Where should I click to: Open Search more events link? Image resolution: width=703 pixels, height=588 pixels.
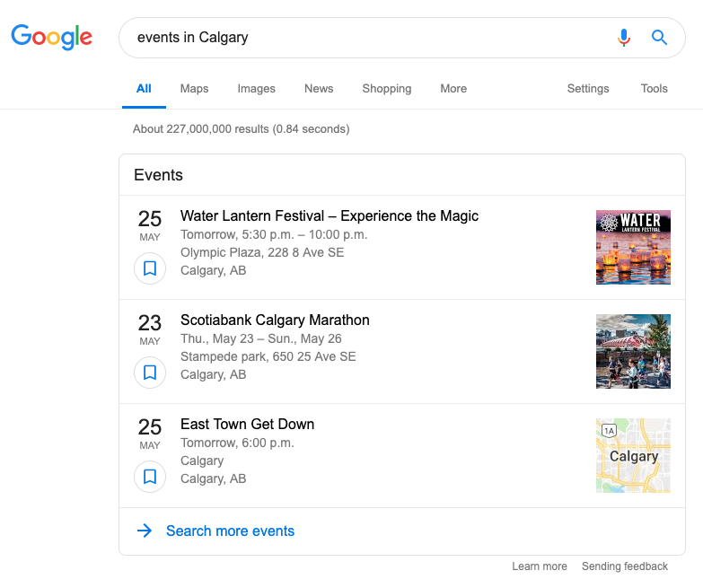pyautogui.click(x=230, y=531)
